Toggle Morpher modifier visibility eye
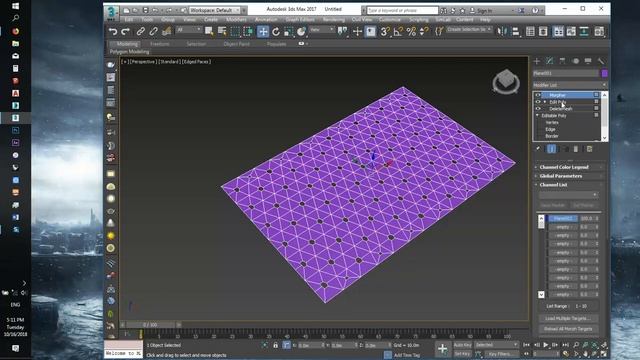640x360 pixels. (x=538, y=95)
